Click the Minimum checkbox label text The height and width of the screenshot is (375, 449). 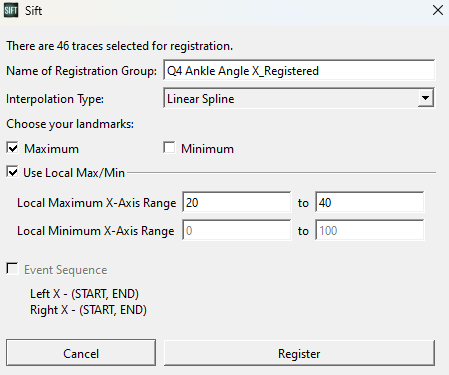pyautogui.click(x=207, y=149)
